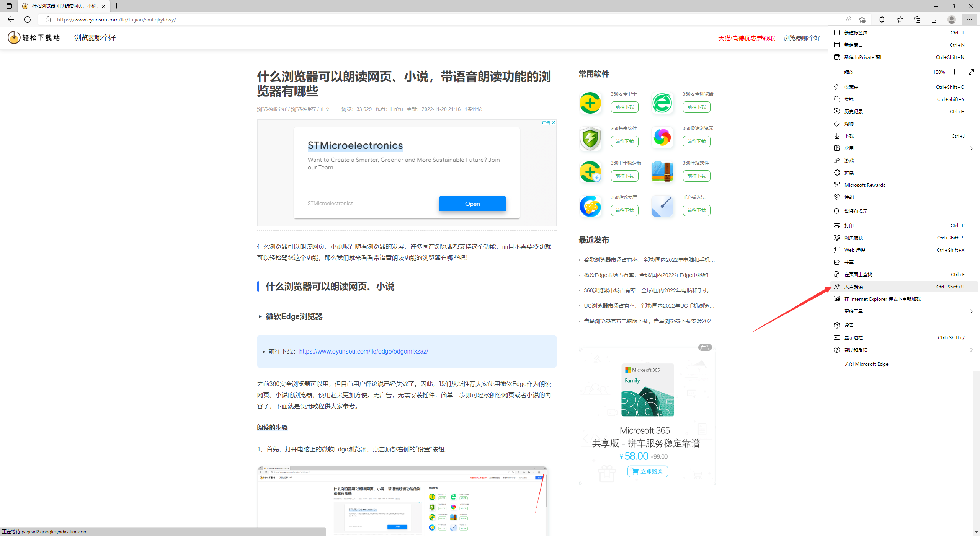980x536 pixels.
Task: Click the 手心输入法 icon
Action: point(662,207)
